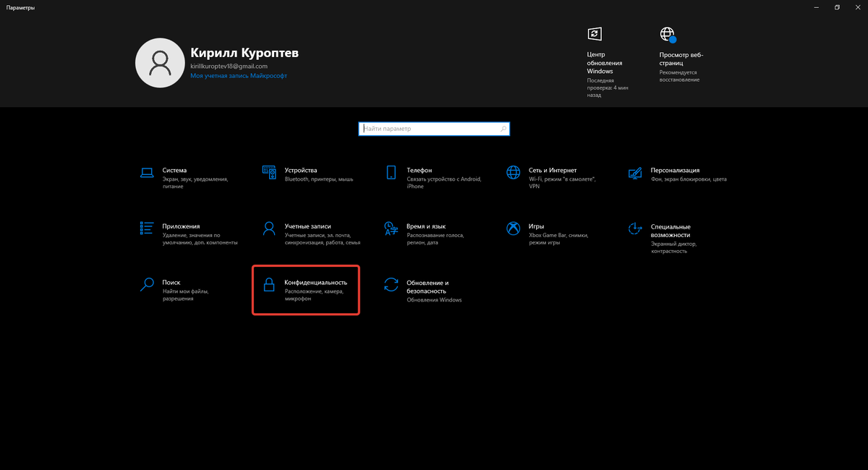Open the Поиск magnifier icon
Viewport: 868px width, 470px height.
[147, 284]
